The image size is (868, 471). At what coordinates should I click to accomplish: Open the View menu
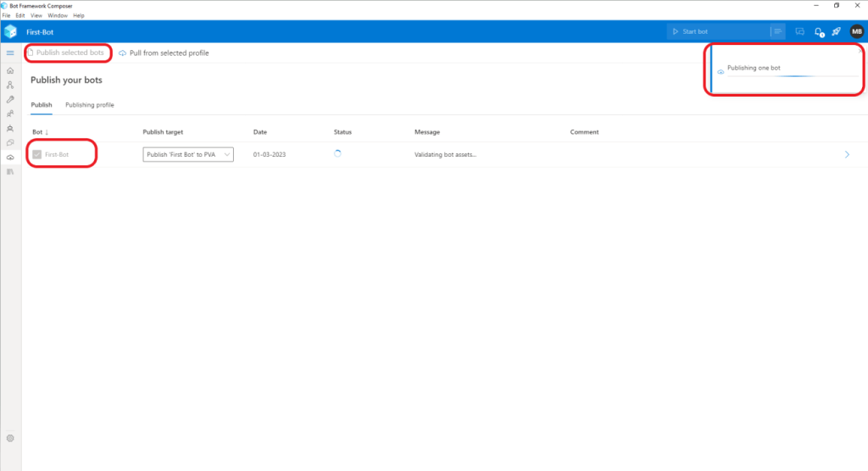(36, 15)
